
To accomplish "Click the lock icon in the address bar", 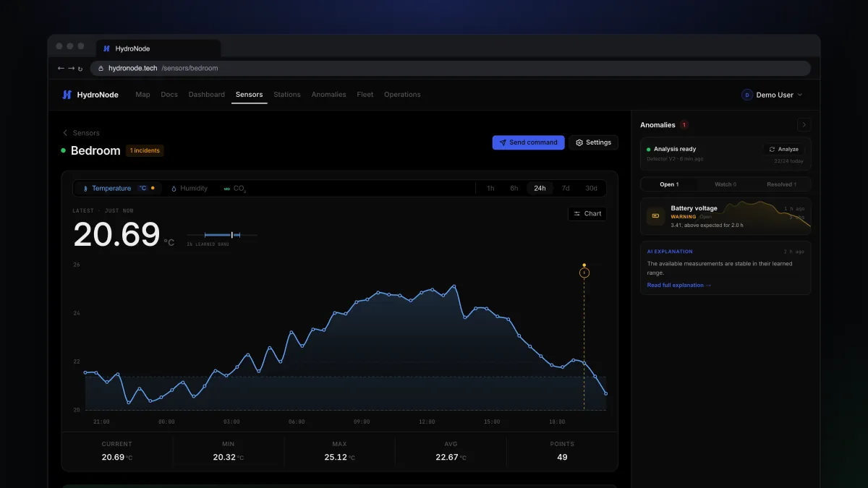I will click(101, 69).
